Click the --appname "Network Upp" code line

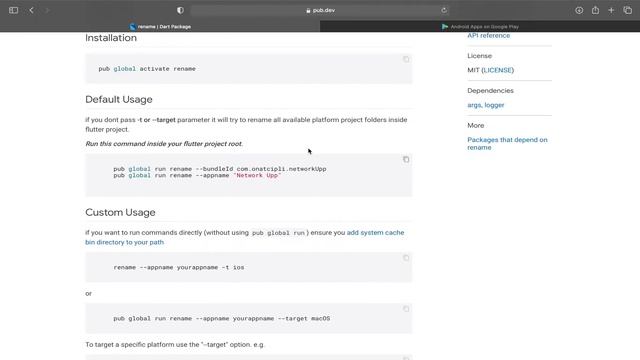[197, 176]
